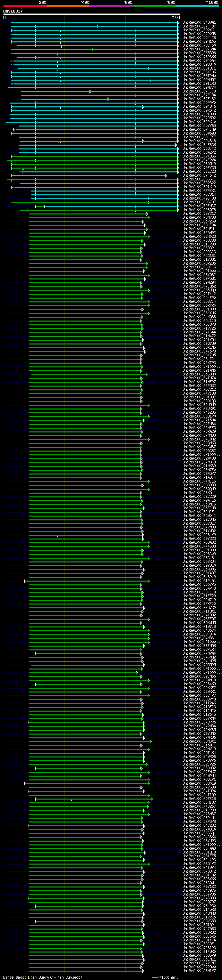The height and width of the screenshot is (980, 222).
Task: Select label UniRef100_B2UFN1
Action: (x=199, y=229)
